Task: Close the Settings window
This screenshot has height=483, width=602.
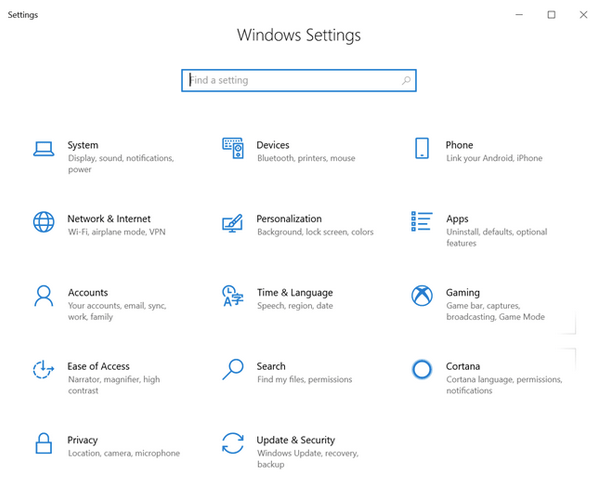Action: [x=584, y=15]
